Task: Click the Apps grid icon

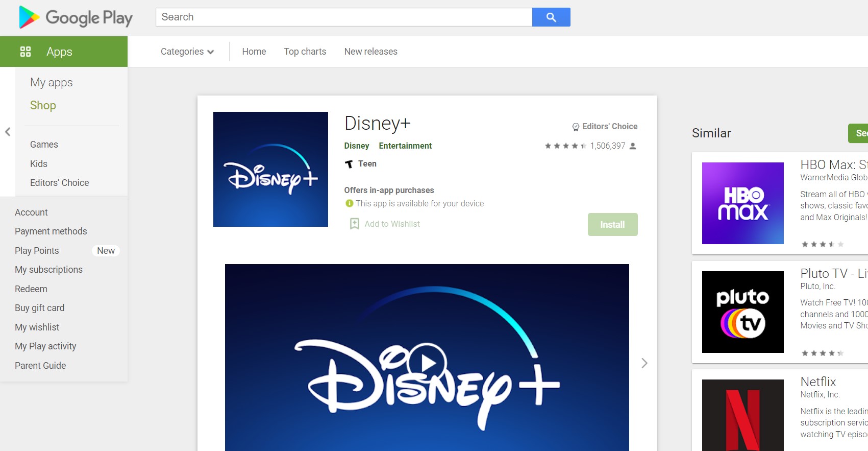Action: point(26,52)
